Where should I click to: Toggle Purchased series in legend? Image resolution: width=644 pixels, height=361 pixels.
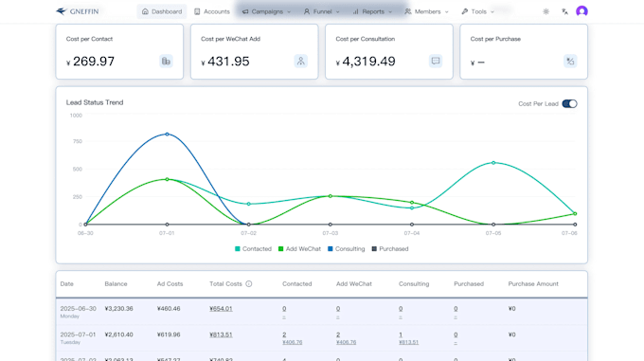[x=390, y=249]
